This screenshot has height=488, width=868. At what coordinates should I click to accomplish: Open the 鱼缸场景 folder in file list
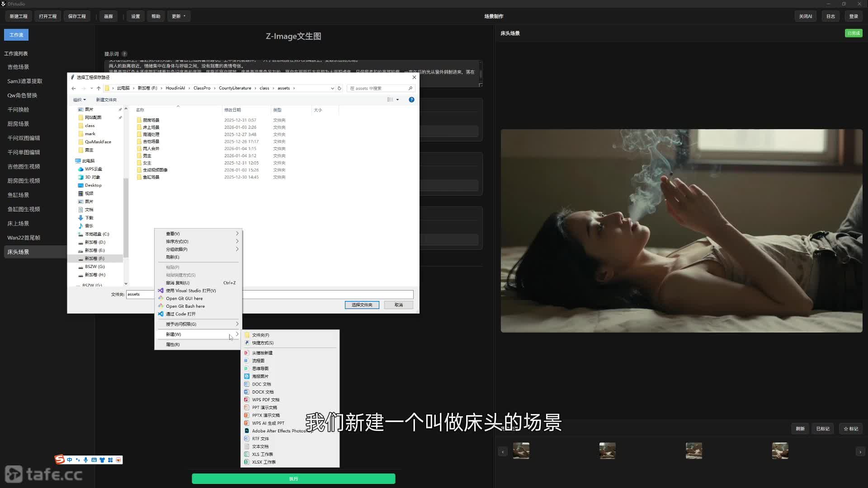[x=151, y=177]
